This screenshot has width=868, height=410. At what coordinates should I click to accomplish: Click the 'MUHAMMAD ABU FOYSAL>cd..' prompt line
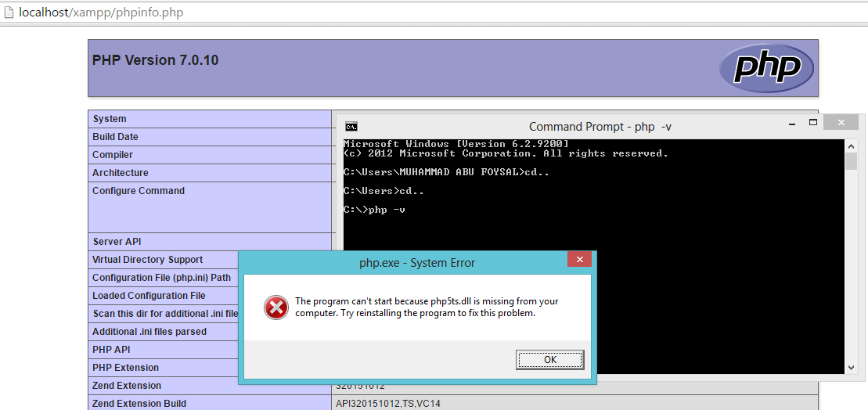tap(447, 173)
